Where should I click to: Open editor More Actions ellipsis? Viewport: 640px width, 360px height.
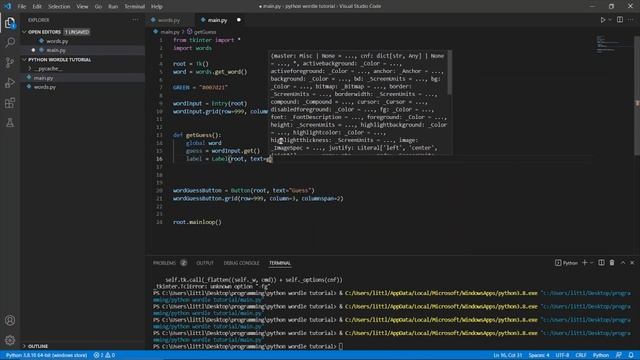pyautogui.click(x=631, y=20)
